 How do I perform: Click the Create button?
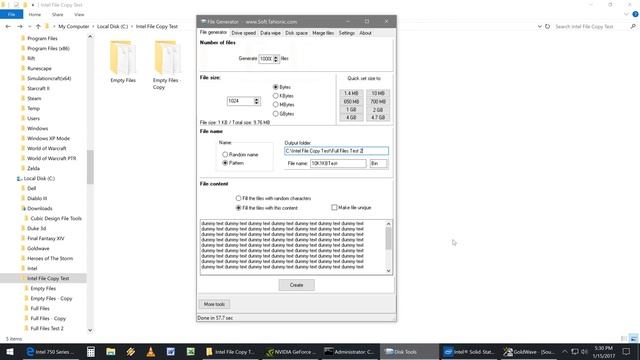pyautogui.click(x=297, y=285)
